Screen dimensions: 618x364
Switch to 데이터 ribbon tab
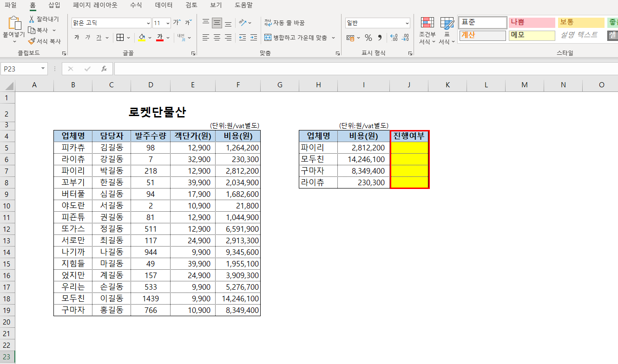point(165,6)
